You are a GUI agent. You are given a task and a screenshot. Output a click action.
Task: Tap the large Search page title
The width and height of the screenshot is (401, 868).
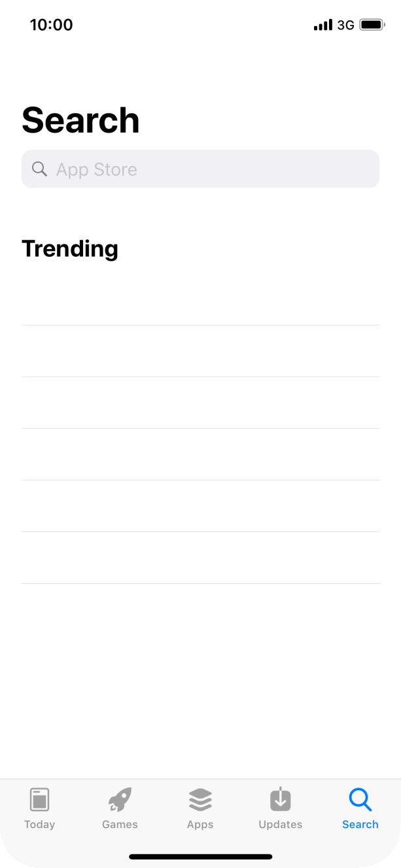(80, 120)
